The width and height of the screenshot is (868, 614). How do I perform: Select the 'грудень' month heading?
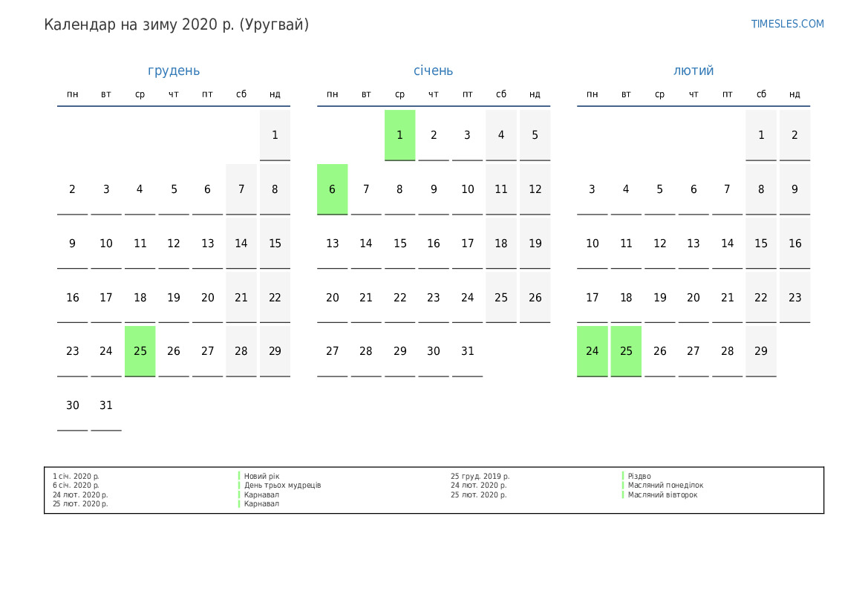(x=174, y=71)
